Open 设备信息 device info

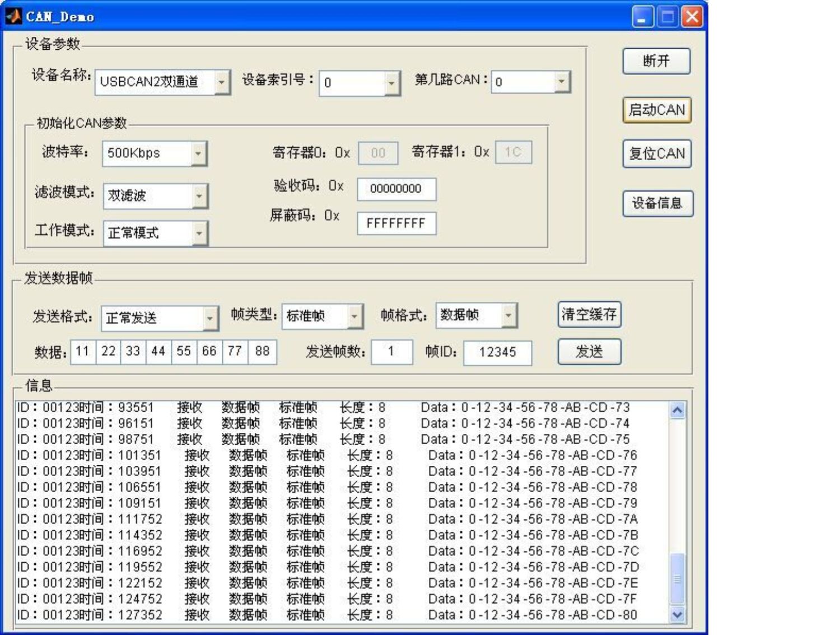657,203
